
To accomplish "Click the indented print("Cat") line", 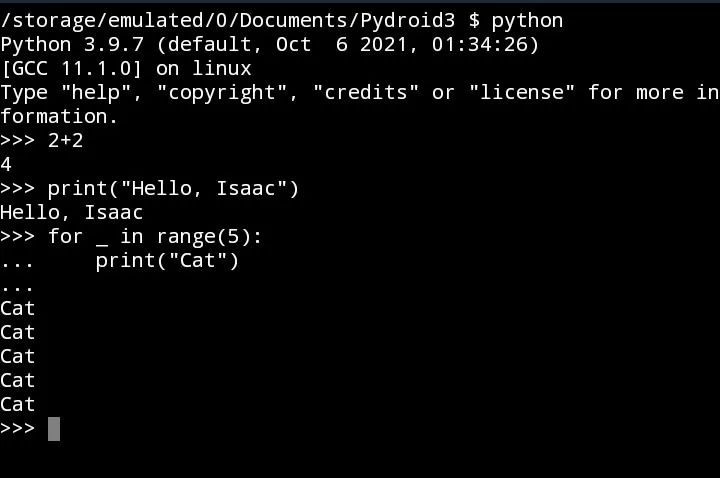I will (167, 261).
